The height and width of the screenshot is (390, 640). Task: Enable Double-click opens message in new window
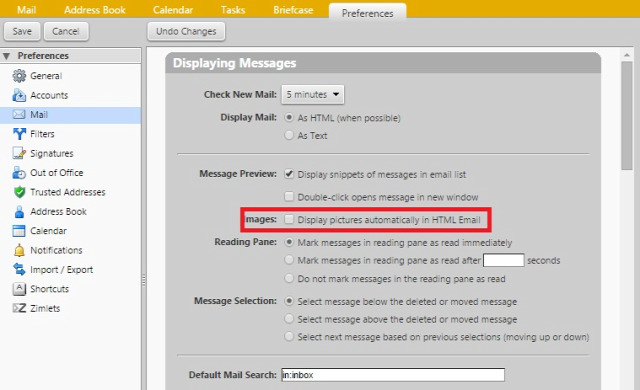point(289,197)
